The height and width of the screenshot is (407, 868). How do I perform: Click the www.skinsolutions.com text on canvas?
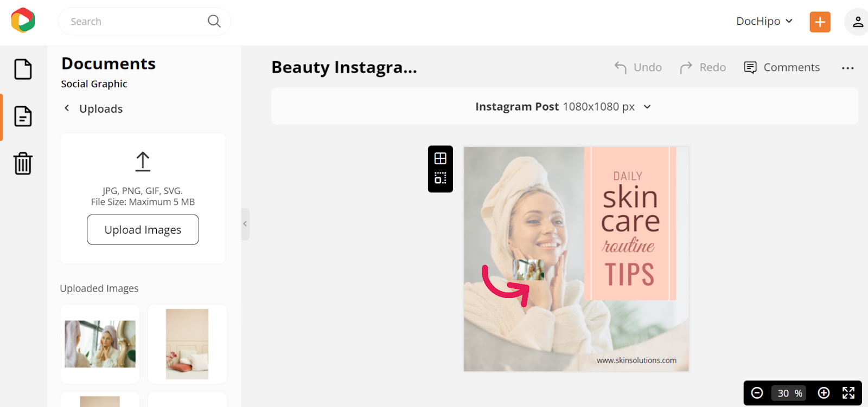[x=636, y=360]
